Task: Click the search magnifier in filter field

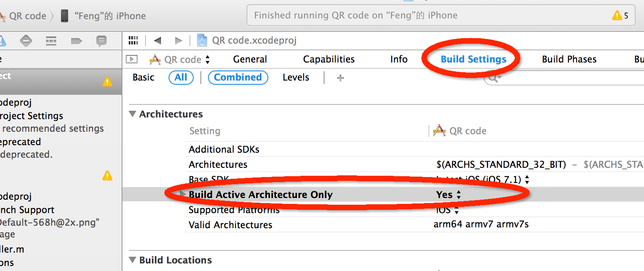Action: tap(494, 78)
